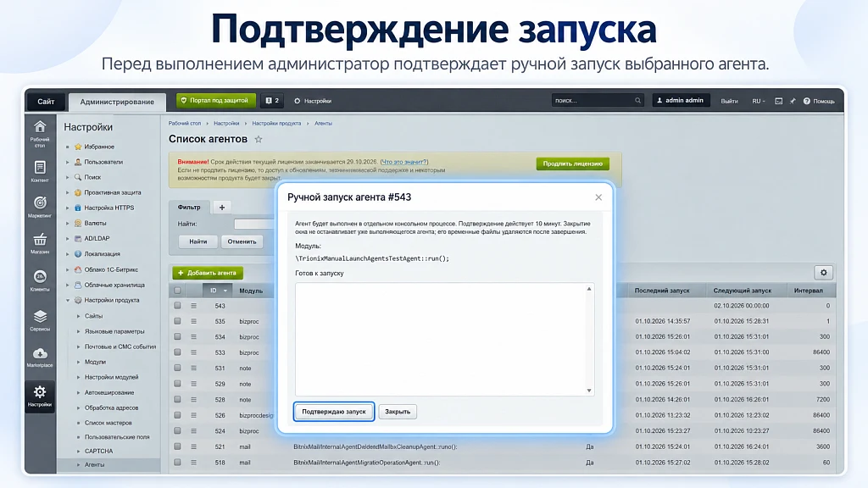This screenshot has height=488, width=868.
Task: Open table settings gear icon
Action: (x=823, y=272)
